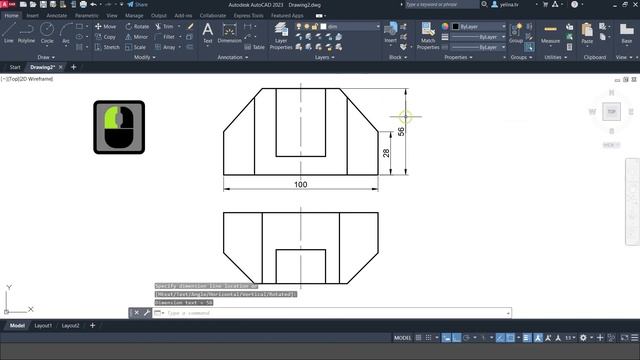Click the Undo arrow icon
Viewport: 640px width, 360px height.
pos(93,4)
